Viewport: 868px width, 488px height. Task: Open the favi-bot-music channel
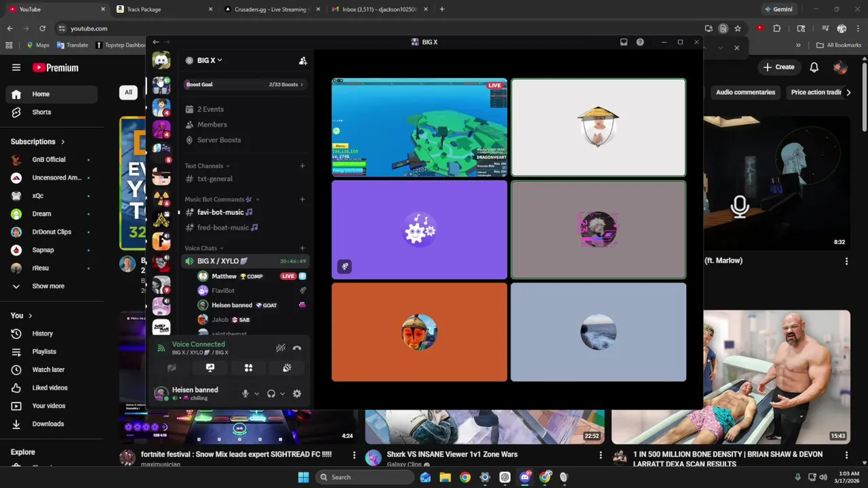pyautogui.click(x=244, y=212)
